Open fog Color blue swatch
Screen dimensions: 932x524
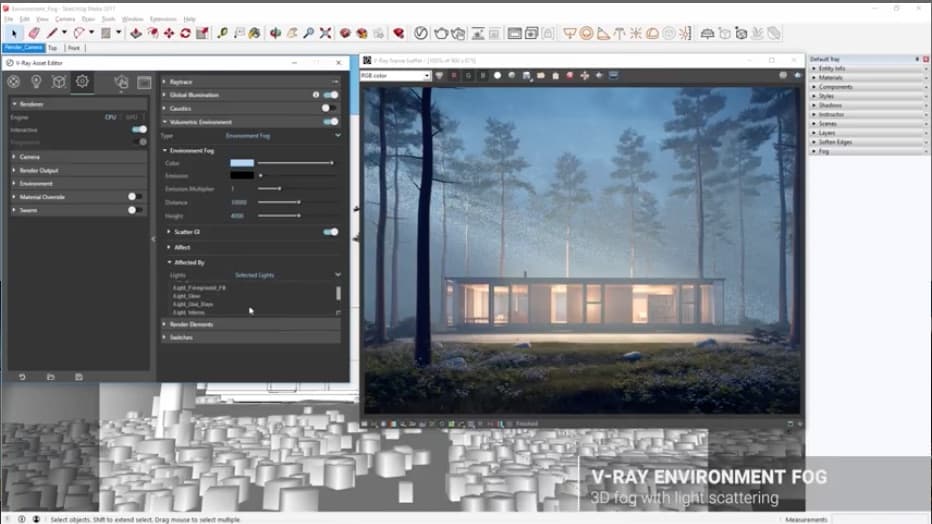242,163
